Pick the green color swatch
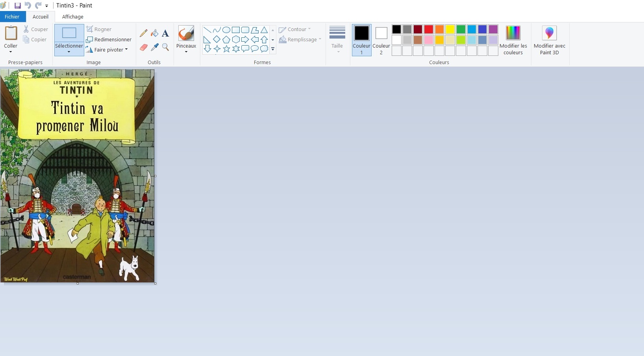 [x=461, y=29]
